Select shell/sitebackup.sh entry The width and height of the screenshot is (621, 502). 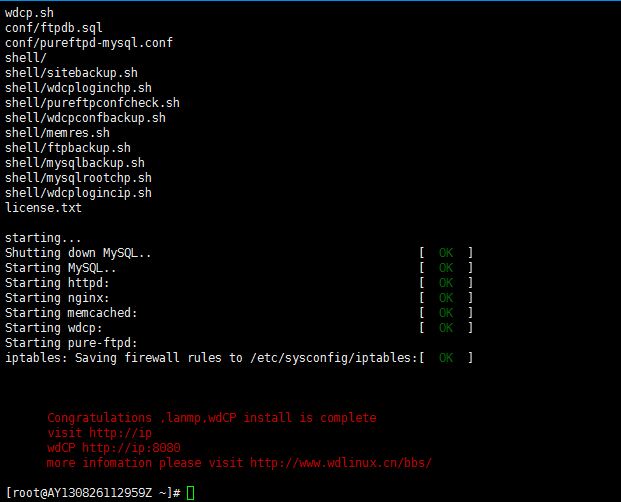tap(71, 73)
